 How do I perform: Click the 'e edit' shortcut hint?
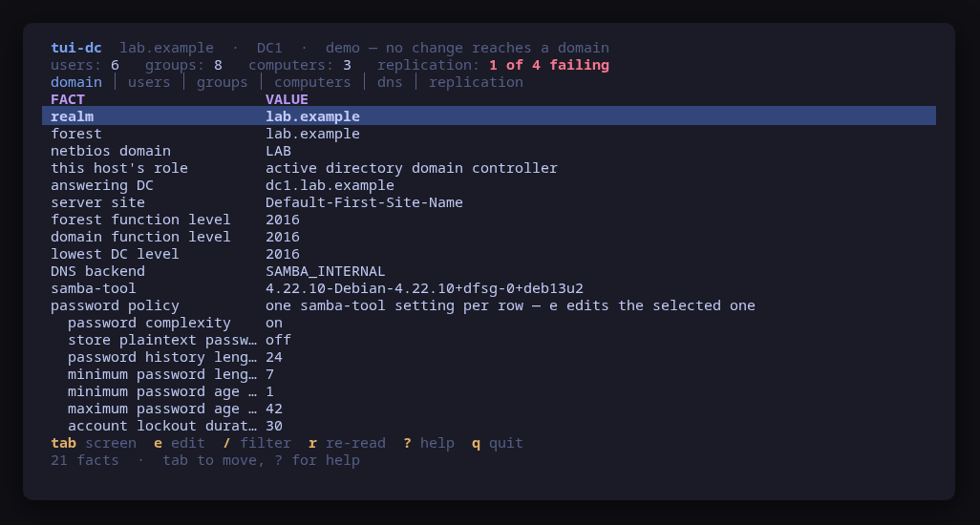(180, 443)
